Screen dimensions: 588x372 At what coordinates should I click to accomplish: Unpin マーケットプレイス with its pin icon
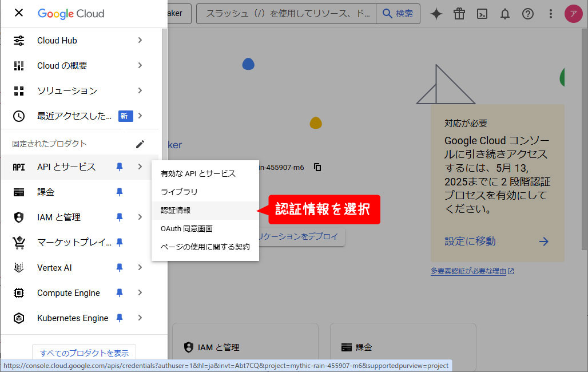coord(119,243)
